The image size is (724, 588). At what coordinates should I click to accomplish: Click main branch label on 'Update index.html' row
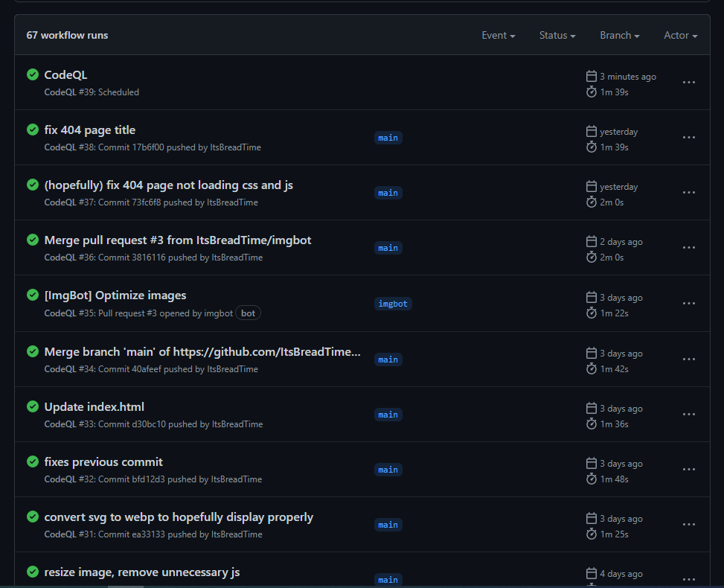pos(388,415)
